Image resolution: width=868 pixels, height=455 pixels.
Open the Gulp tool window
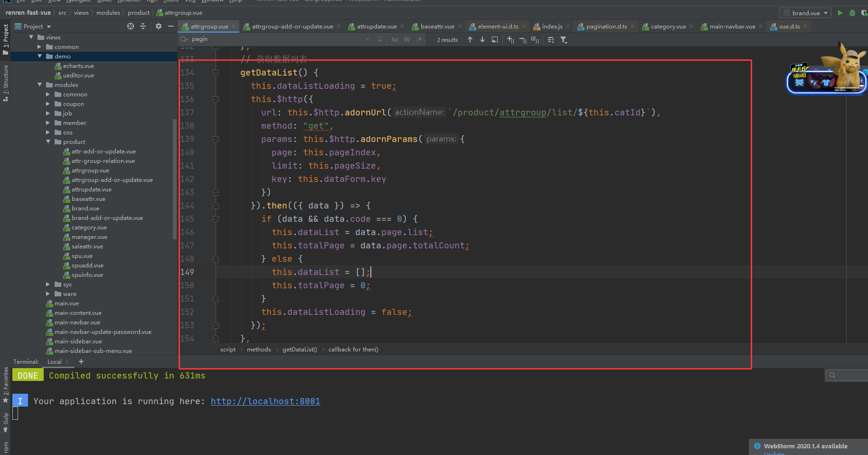click(x=5, y=423)
